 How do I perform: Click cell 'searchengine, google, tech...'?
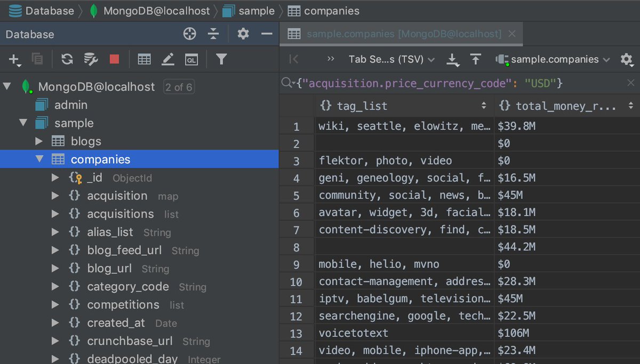click(405, 316)
